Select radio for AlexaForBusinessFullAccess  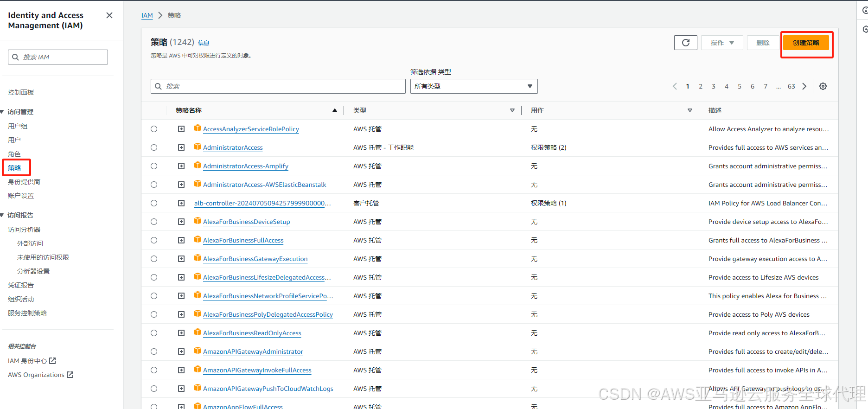pyautogui.click(x=154, y=240)
